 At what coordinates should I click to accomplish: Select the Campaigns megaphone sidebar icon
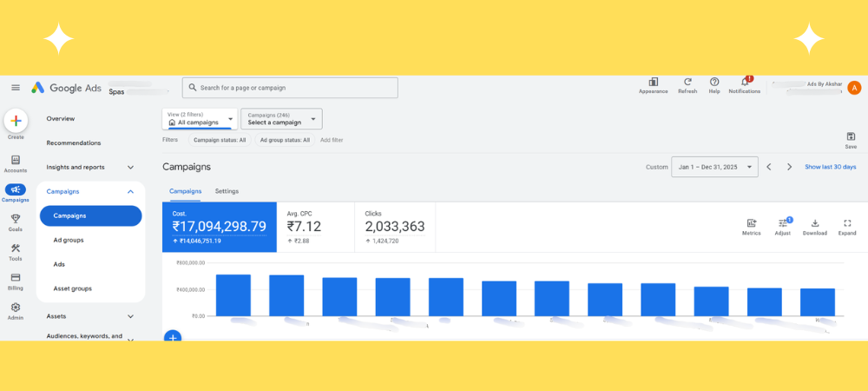point(16,190)
